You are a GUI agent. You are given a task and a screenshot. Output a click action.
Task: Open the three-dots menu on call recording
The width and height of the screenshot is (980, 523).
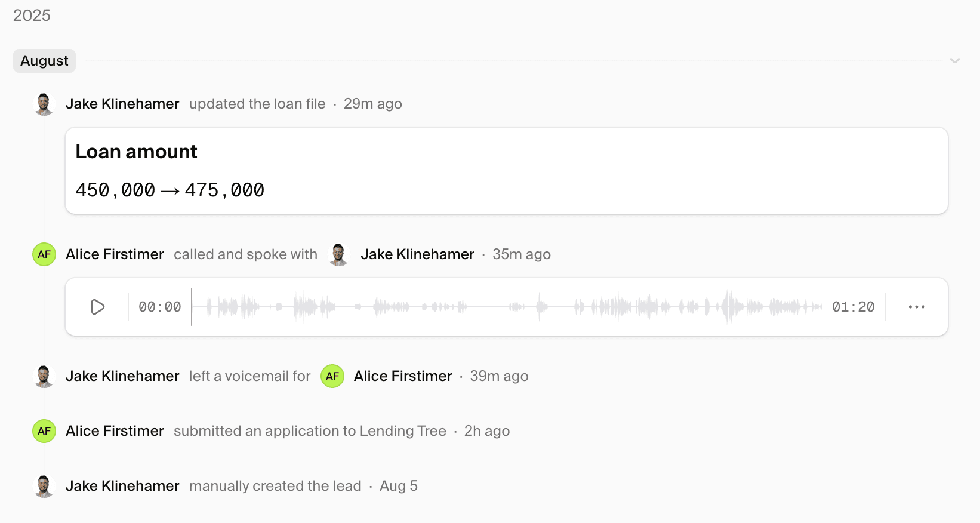(916, 307)
